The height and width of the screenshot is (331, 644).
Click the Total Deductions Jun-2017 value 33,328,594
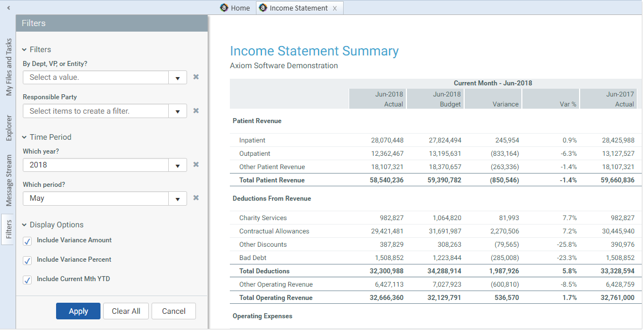(x=617, y=271)
